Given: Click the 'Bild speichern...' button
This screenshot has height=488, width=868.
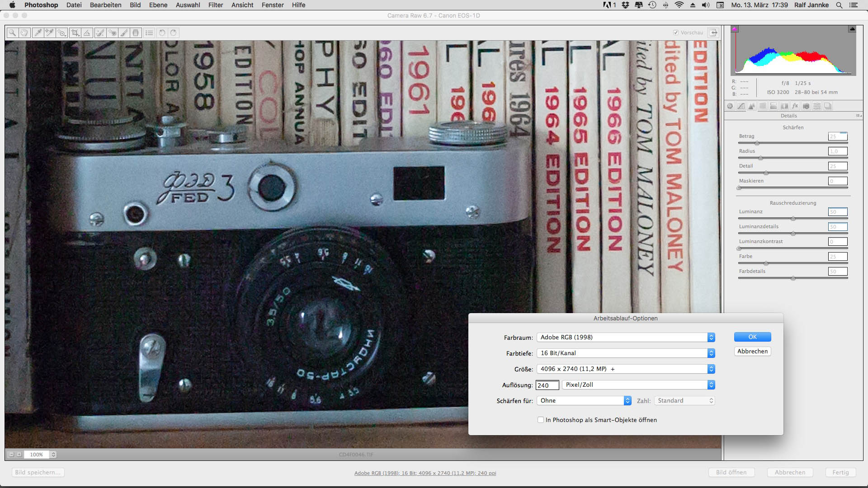Looking at the screenshot, I should point(38,473).
